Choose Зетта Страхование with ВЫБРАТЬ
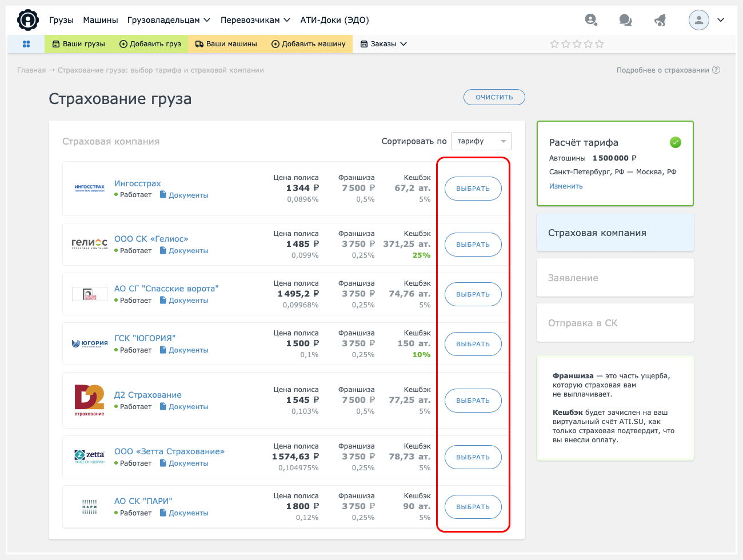This screenshot has height=560, width=743. (473, 457)
